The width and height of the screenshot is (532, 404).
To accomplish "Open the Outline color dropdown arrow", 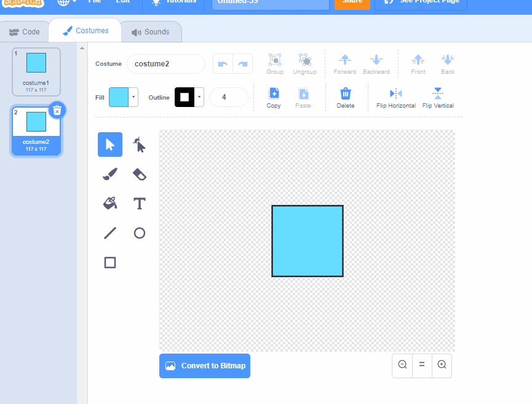I will [x=199, y=97].
